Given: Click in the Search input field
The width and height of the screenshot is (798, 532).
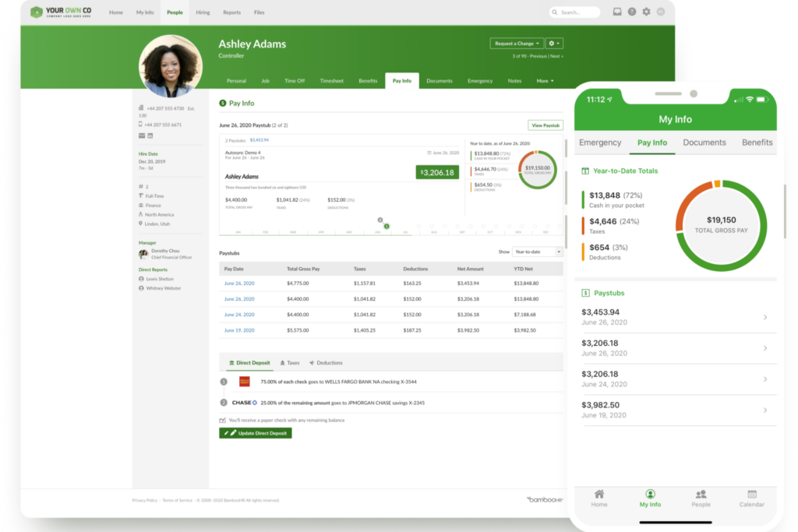Looking at the screenshot, I should (x=577, y=12).
